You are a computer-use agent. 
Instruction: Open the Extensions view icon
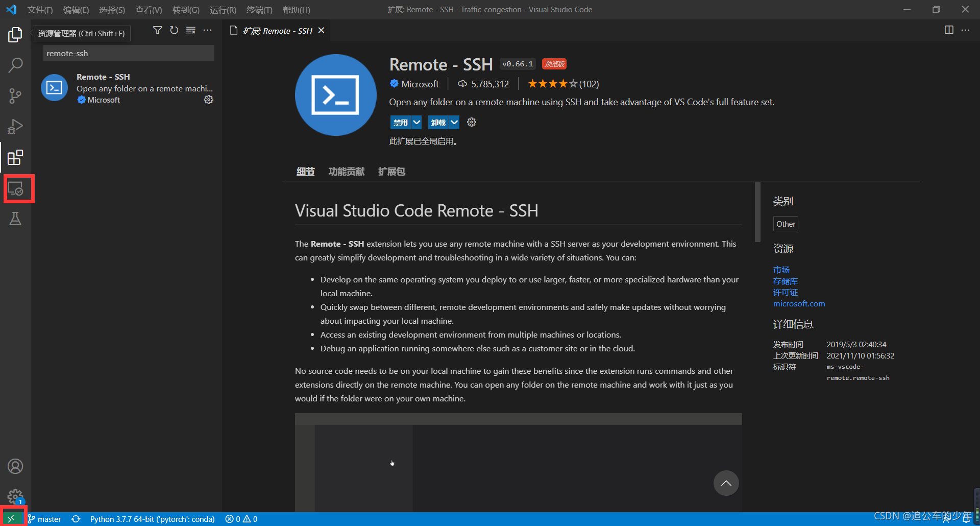15,157
